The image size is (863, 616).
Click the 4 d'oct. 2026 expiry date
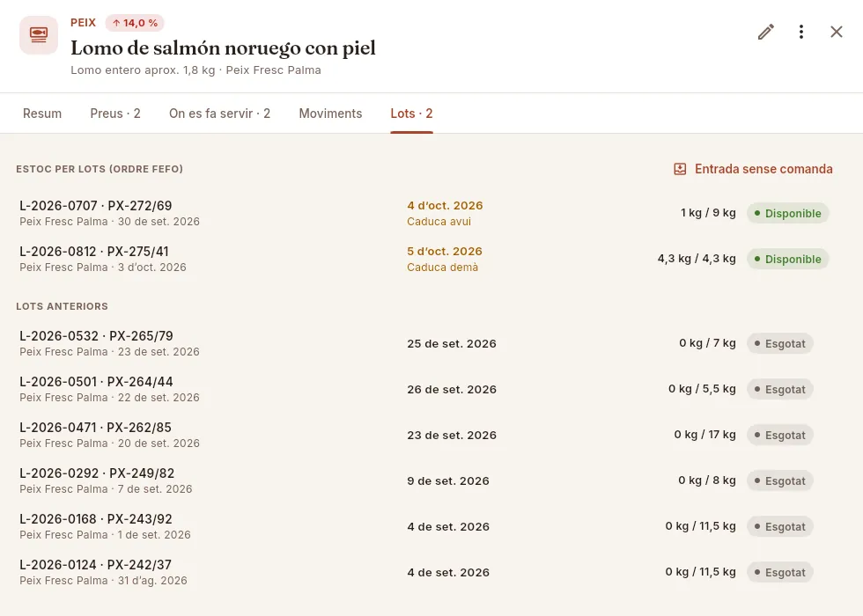pyautogui.click(x=445, y=206)
